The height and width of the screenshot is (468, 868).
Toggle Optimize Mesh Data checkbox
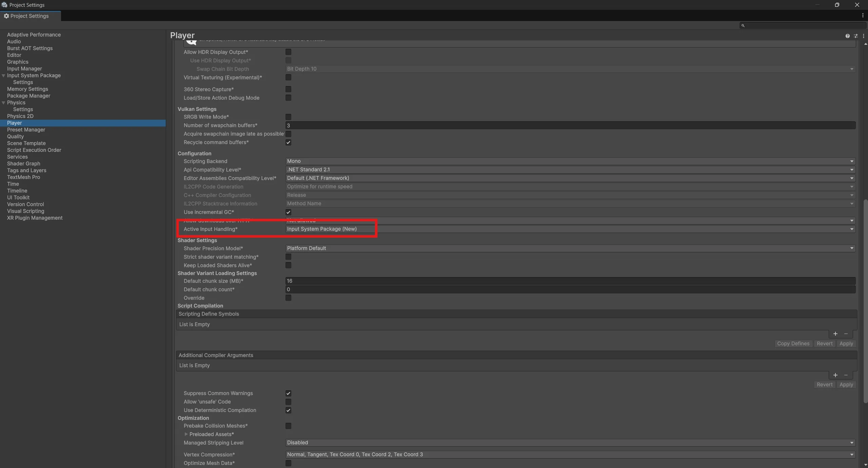tap(288, 463)
